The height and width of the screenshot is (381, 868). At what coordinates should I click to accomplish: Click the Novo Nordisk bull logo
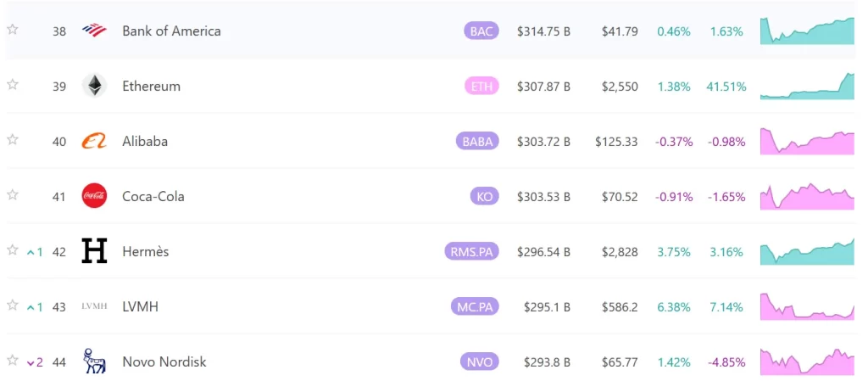[94, 361]
